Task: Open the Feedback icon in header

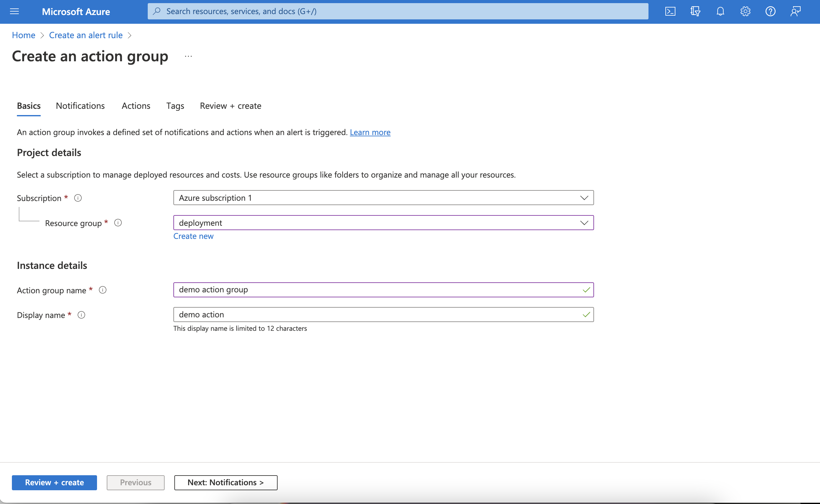Action: [x=795, y=11]
